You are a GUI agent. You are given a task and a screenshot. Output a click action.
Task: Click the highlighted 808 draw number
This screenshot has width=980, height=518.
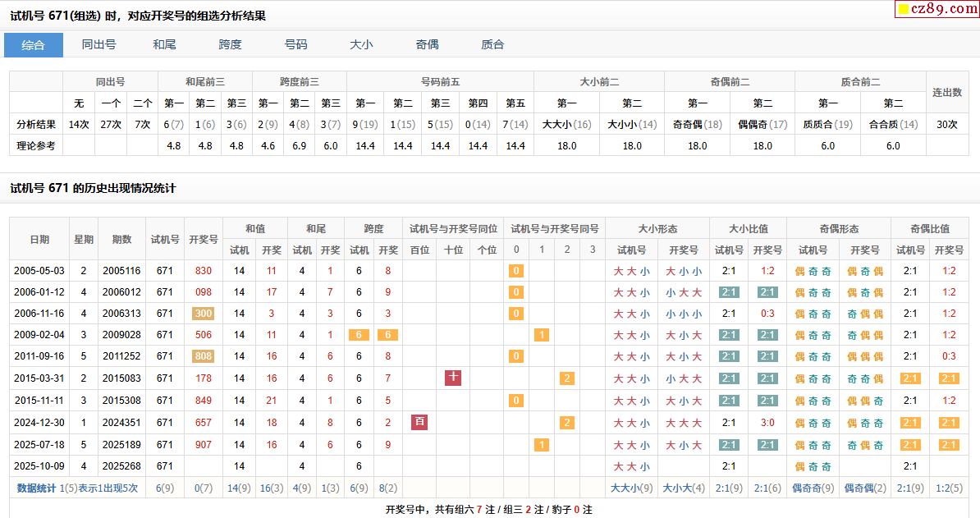[x=203, y=356]
